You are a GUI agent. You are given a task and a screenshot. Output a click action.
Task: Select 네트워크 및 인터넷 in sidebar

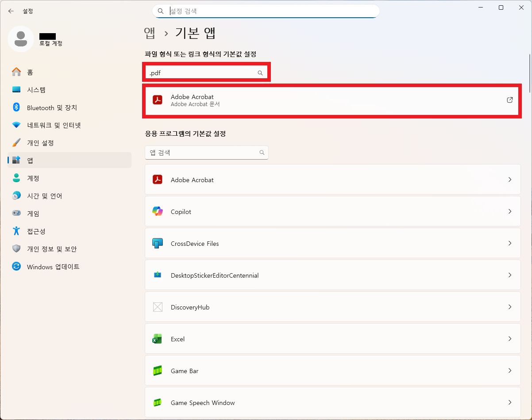click(x=69, y=125)
